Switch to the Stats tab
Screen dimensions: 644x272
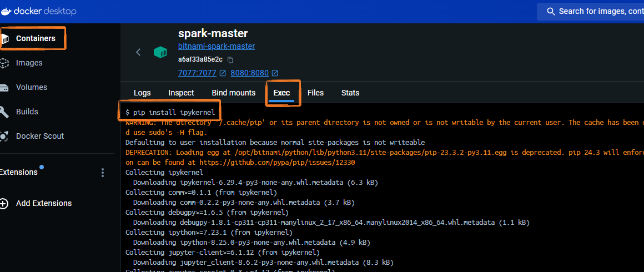click(x=350, y=93)
